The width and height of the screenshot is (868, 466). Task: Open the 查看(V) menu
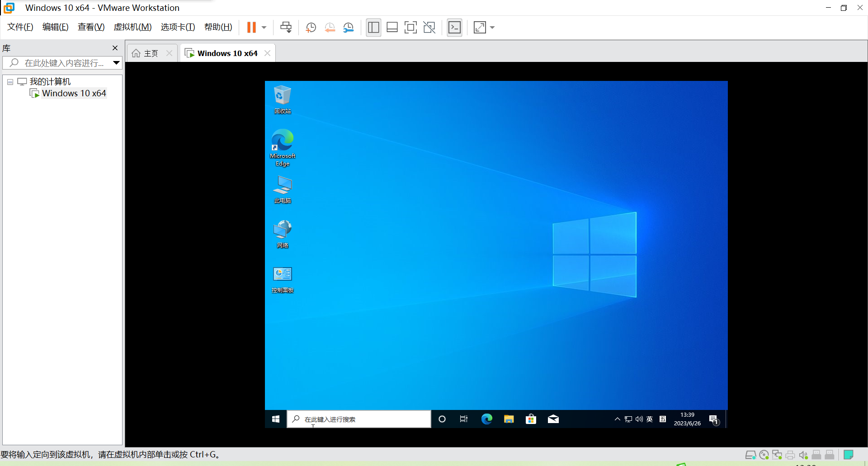point(91,27)
